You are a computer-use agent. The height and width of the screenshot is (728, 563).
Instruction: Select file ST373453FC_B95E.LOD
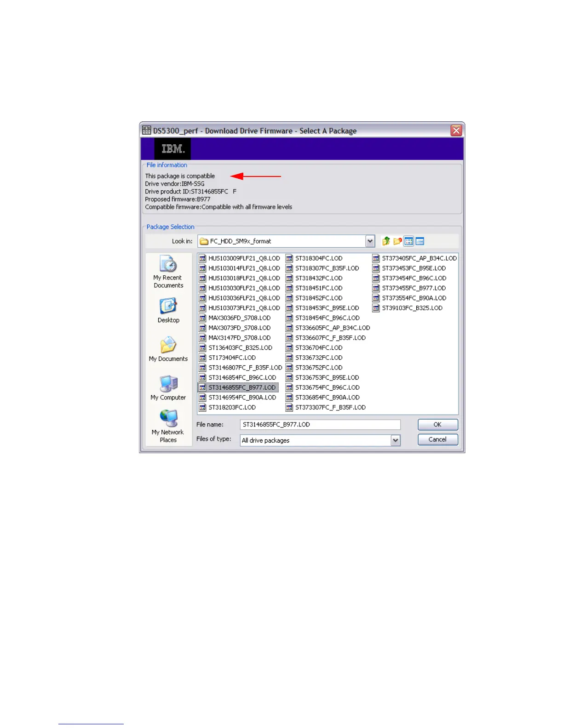tap(409, 268)
